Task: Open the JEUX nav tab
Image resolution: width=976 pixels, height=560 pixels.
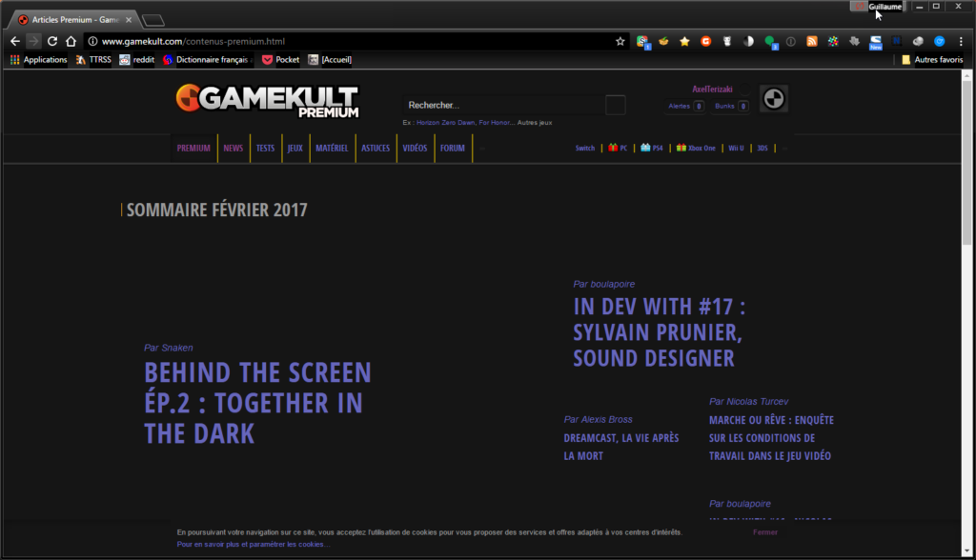Action: [x=295, y=148]
